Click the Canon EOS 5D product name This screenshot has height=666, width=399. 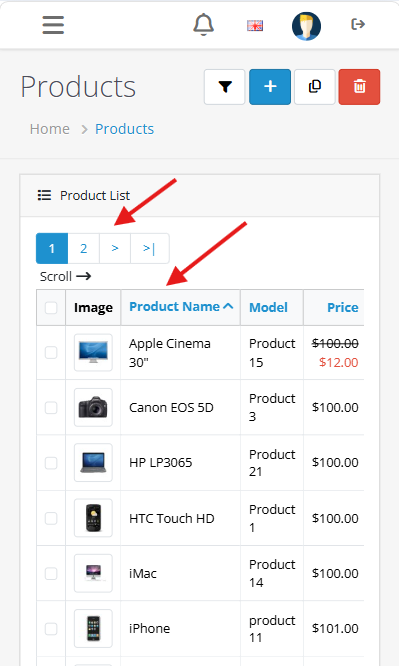tap(171, 408)
